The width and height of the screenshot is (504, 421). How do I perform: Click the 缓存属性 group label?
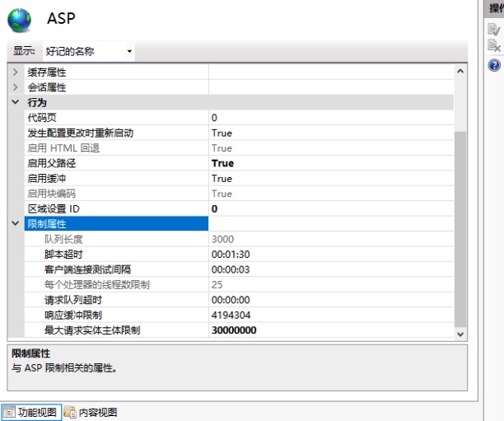point(47,72)
